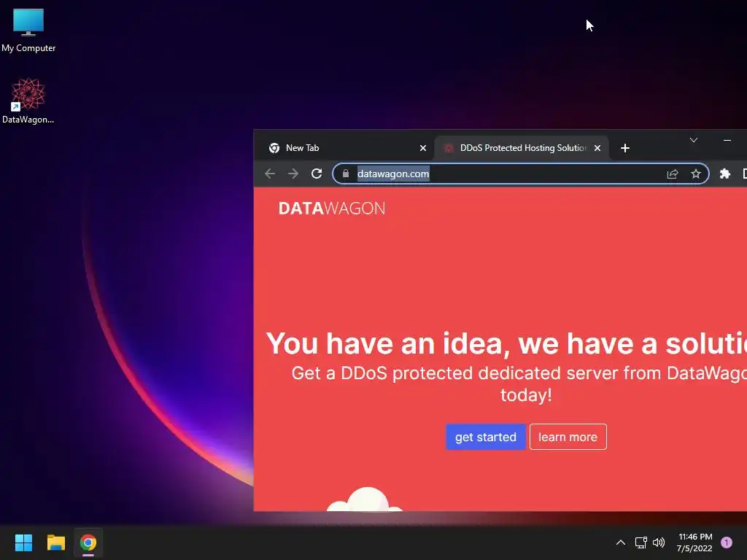Minimize the Chrome window
Viewport: 747px width, 560px height.
point(727,140)
